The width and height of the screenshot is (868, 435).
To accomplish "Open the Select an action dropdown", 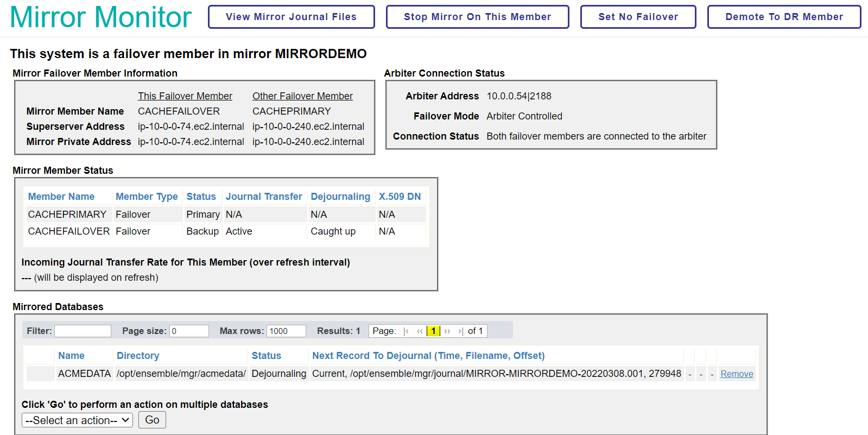I will click(x=77, y=420).
